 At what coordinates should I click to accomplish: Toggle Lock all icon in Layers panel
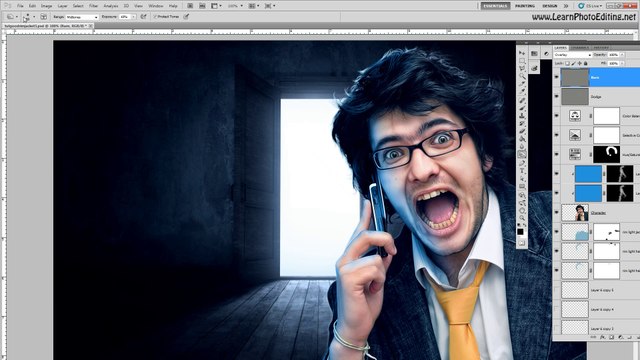(586, 63)
